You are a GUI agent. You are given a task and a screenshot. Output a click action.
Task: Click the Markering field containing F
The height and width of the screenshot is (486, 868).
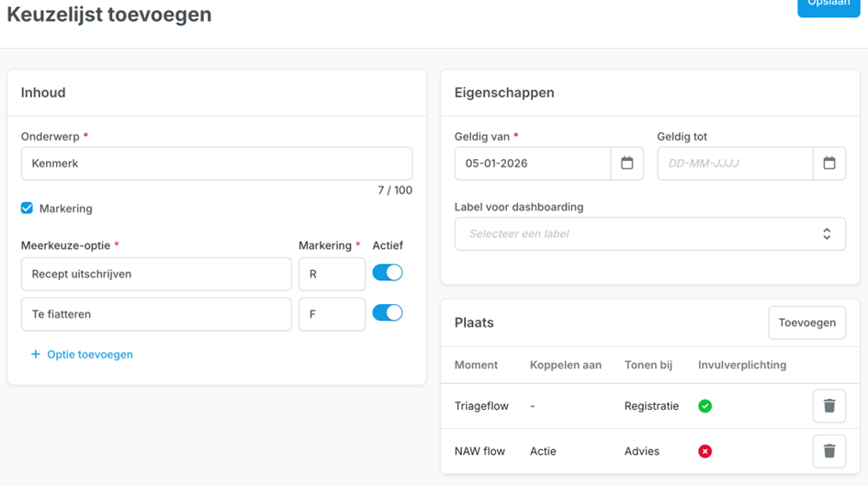(x=332, y=314)
